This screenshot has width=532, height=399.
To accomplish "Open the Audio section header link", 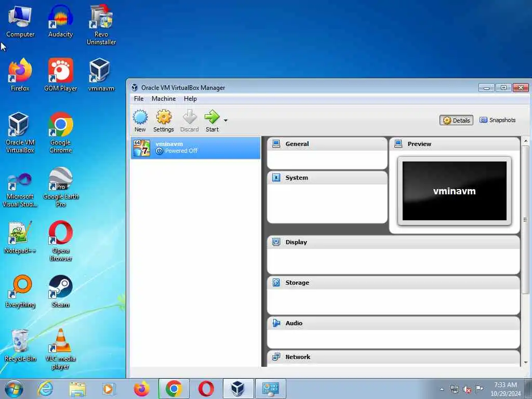I will (294, 323).
